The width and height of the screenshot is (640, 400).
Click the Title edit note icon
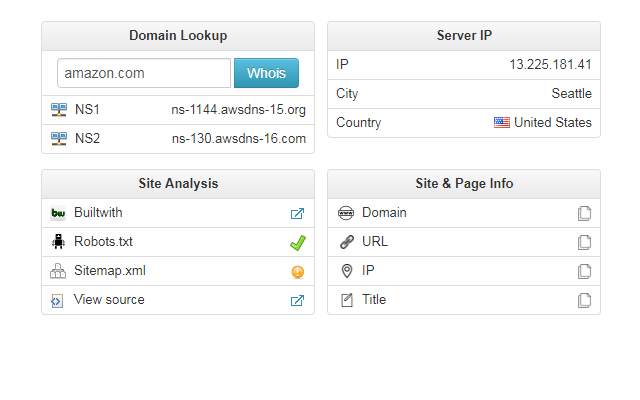347,300
